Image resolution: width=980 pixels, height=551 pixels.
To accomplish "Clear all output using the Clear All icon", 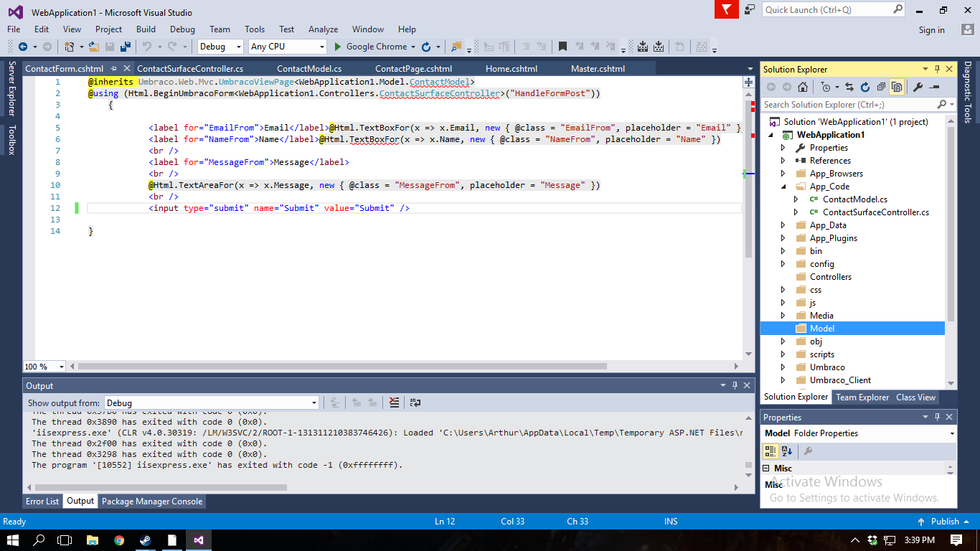I will click(394, 402).
